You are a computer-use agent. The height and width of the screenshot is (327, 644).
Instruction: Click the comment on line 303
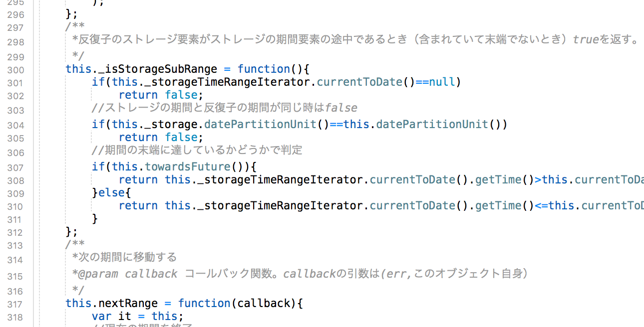225,108
